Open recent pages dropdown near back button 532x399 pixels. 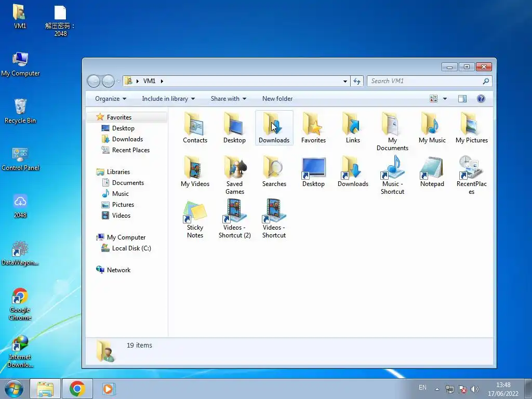(x=118, y=82)
